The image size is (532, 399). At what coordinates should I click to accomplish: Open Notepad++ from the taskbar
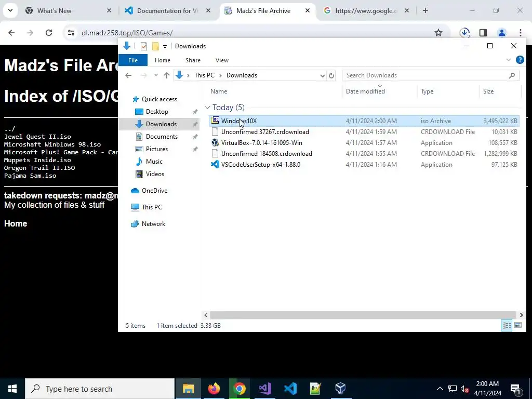[315, 389]
